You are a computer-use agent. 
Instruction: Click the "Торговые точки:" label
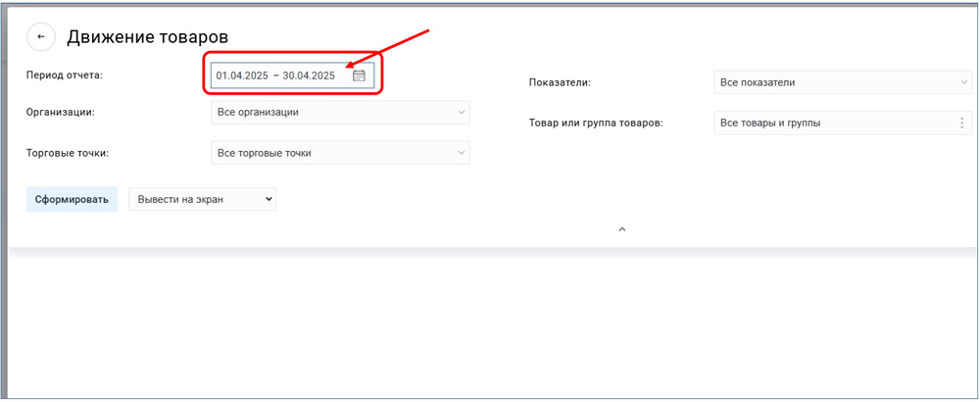(67, 153)
